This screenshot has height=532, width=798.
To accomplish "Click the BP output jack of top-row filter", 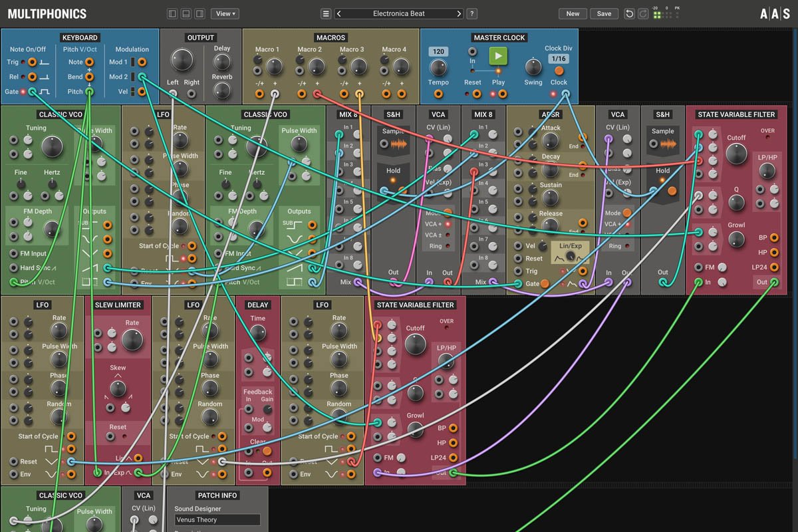I will tap(774, 237).
